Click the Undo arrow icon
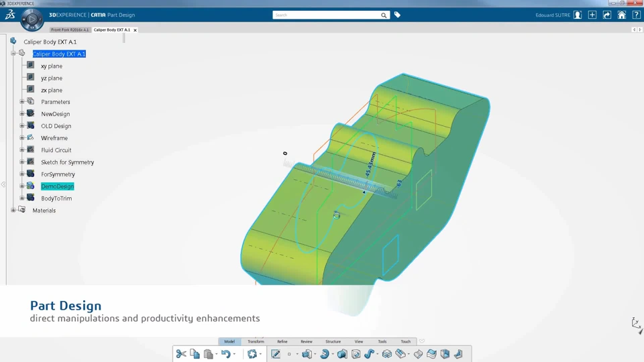This screenshot has width=644, height=362. [225, 354]
